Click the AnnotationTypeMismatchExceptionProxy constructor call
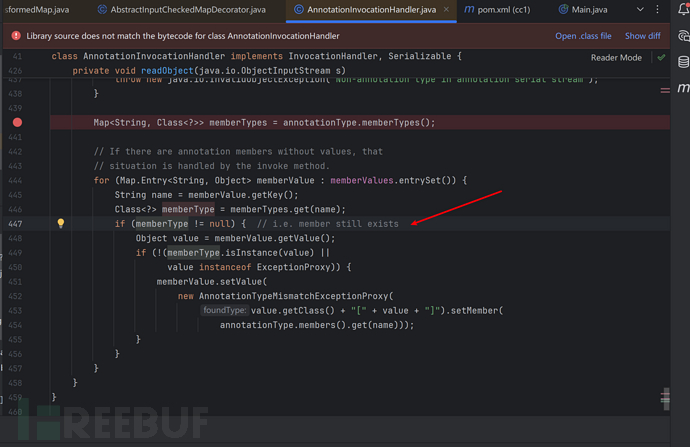The image size is (690, 447). pyautogui.click(x=294, y=296)
